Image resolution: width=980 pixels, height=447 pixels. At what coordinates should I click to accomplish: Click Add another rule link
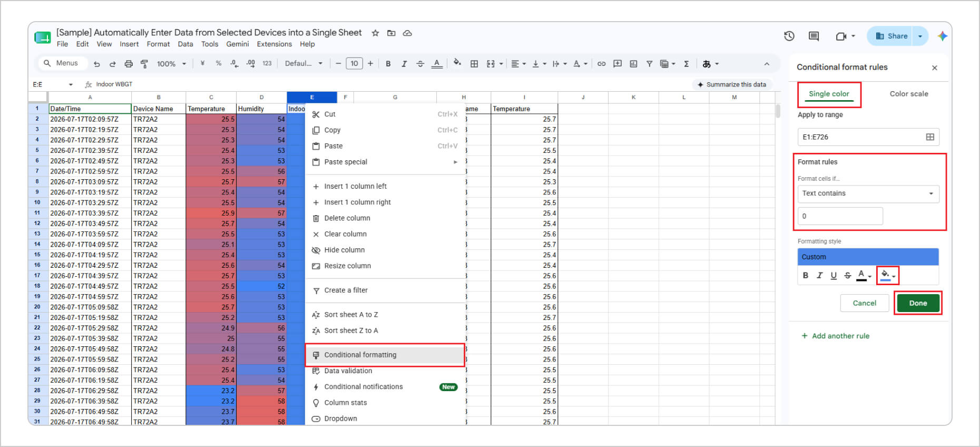pyautogui.click(x=836, y=336)
